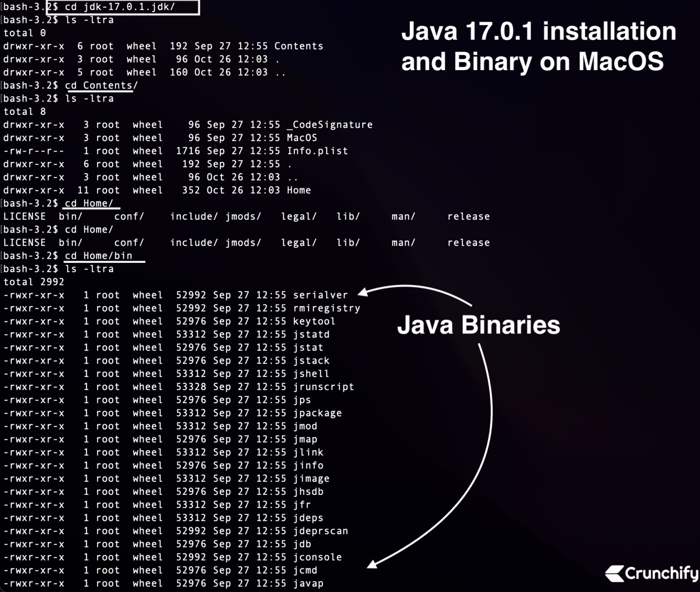Click the jmap binary name

305,439
